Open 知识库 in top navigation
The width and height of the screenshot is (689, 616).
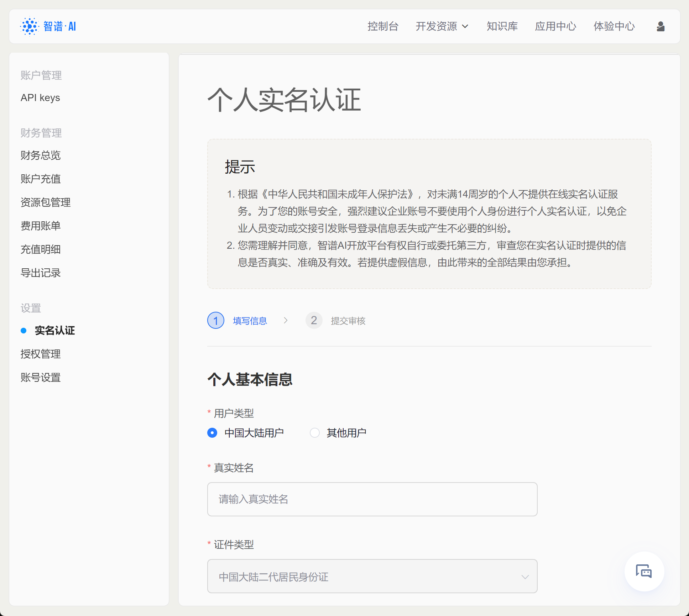[502, 26]
